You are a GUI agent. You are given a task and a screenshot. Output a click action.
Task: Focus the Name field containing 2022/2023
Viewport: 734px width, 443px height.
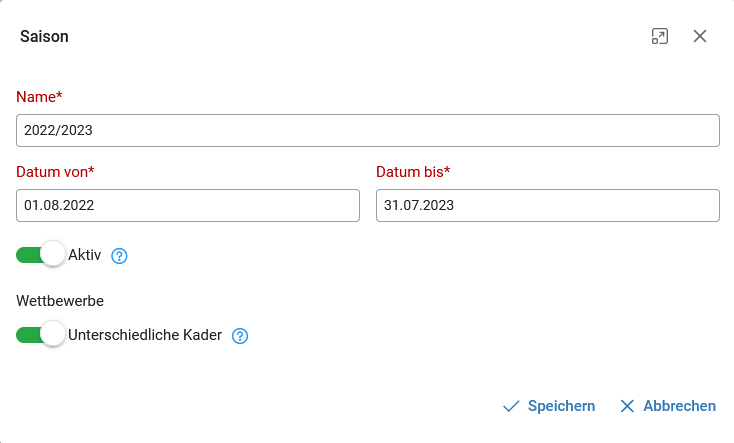tap(368, 130)
